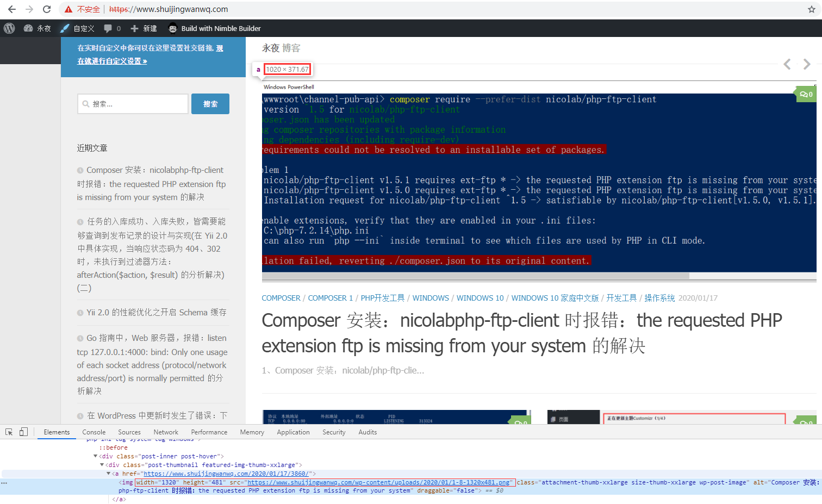The image size is (822, 504).
Task: Bookmark this page with the star icon
Action: pyautogui.click(x=812, y=9)
